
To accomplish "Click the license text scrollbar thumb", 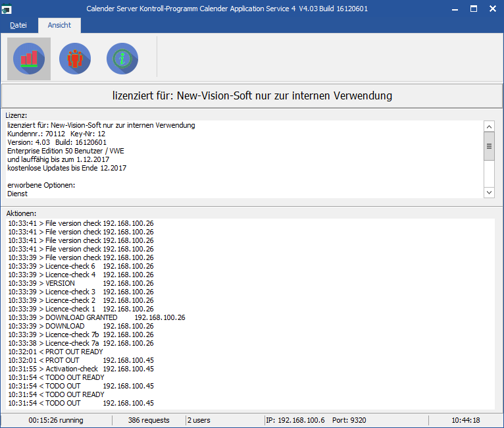I will (489, 146).
